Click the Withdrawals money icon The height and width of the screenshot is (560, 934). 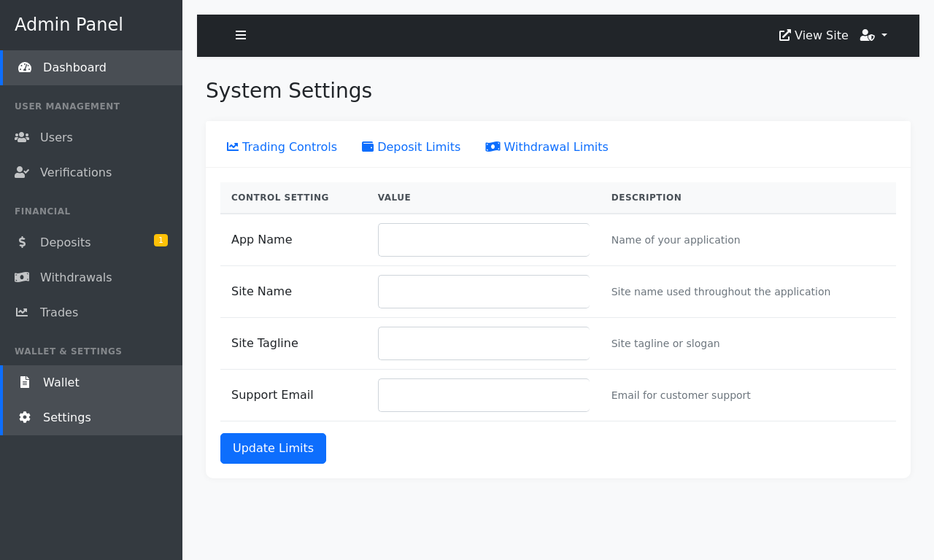(22, 277)
